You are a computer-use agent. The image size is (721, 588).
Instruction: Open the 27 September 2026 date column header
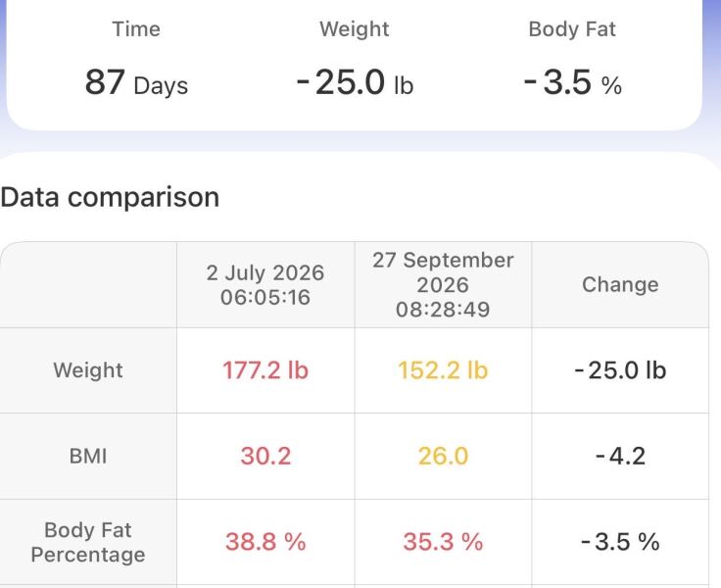click(443, 285)
